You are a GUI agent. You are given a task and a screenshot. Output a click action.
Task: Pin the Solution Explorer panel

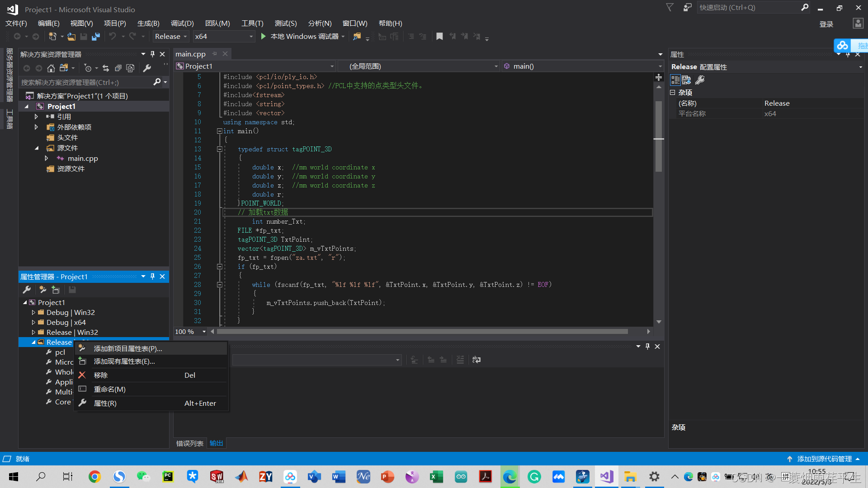point(152,54)
